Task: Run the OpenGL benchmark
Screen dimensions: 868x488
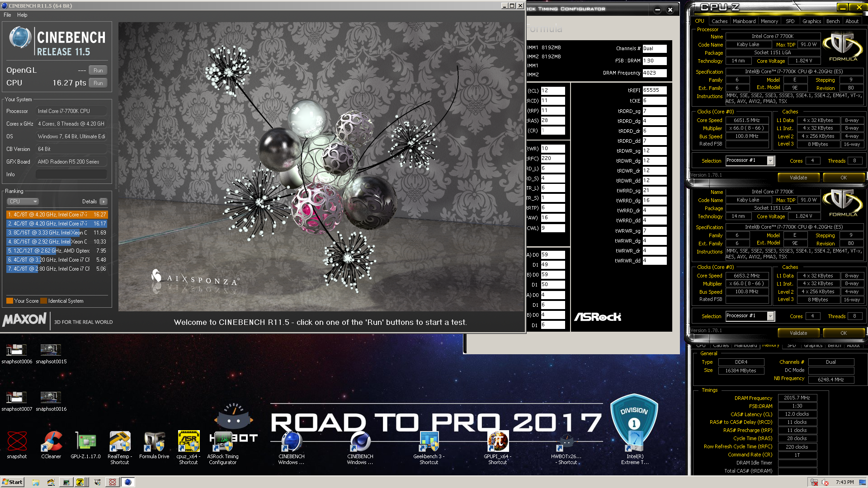Action: pos(98,70)
